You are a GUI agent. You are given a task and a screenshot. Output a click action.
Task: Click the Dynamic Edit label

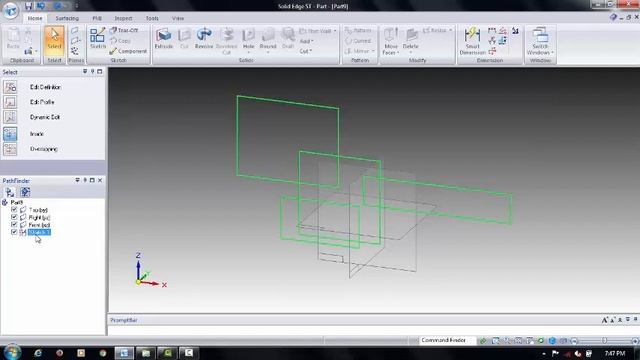point(45,117)
